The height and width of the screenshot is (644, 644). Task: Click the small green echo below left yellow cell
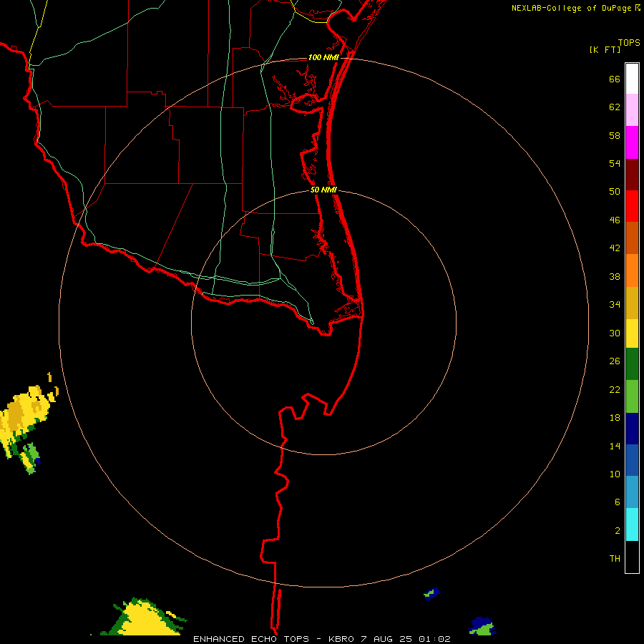click(31, 459)
